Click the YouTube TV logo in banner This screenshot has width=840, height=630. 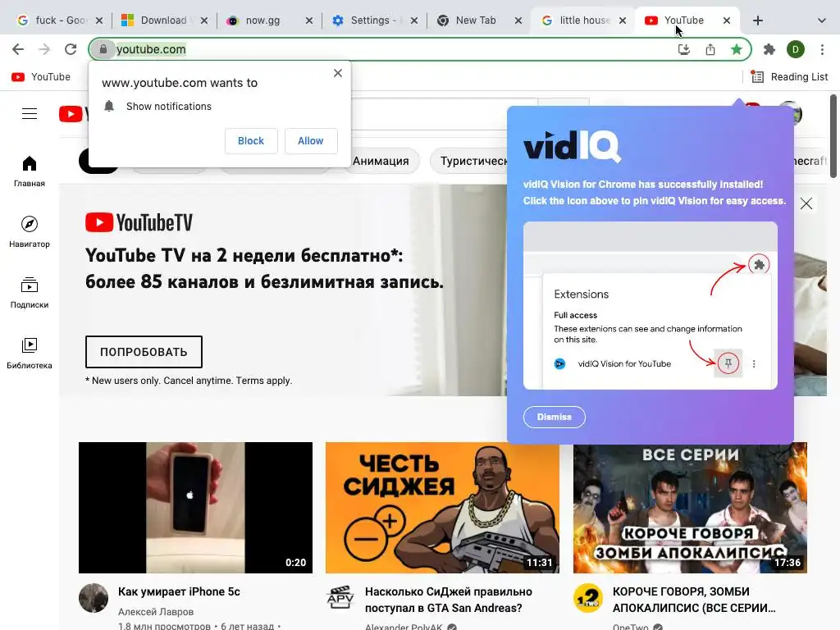coord(139,222)
